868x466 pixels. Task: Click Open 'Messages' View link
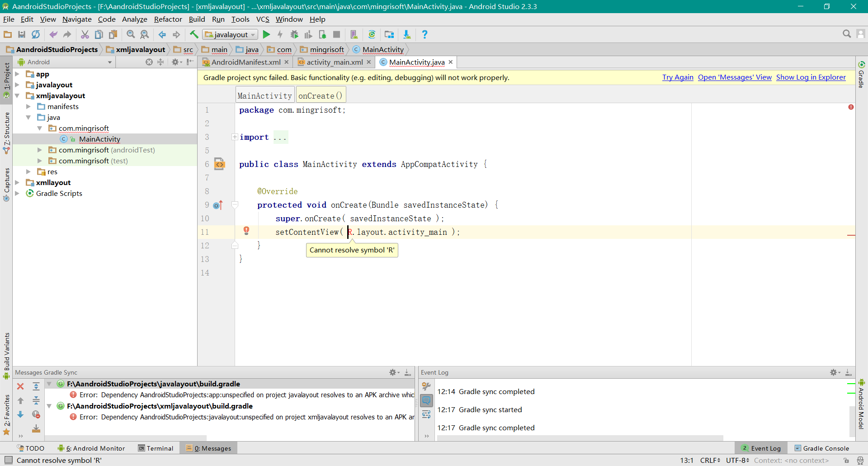click(735, 77)
